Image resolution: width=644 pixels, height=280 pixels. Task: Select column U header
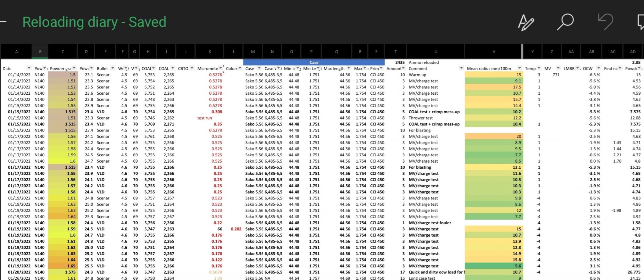(x=436, y=52)
